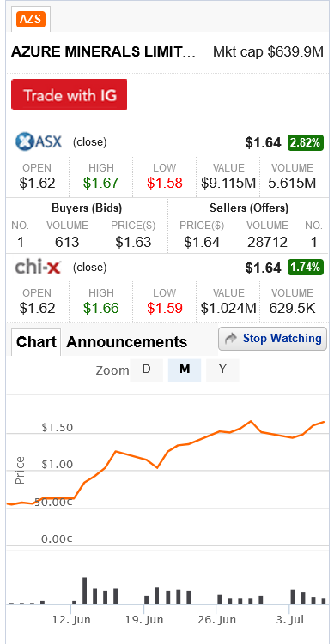Click the orange AZS ticker tab
Image resolution: width=334 pixels, height=644 pixels.
tap(31, 20)
